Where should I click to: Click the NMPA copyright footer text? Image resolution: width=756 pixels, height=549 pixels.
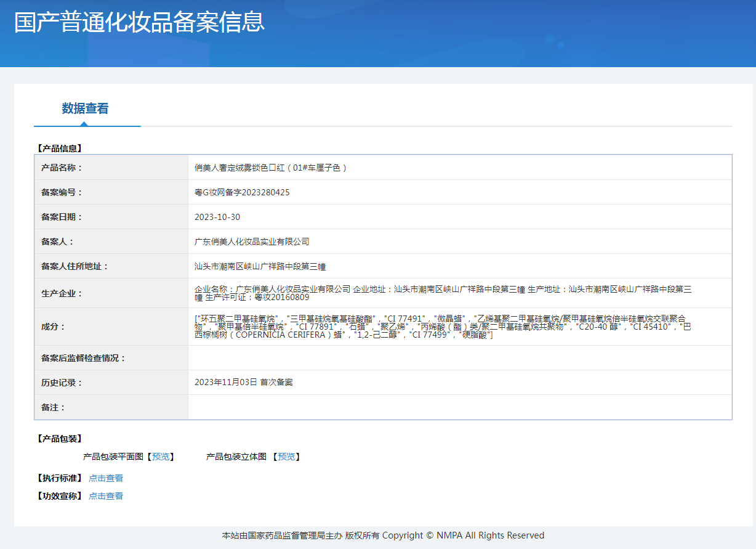tap(383, 535)
